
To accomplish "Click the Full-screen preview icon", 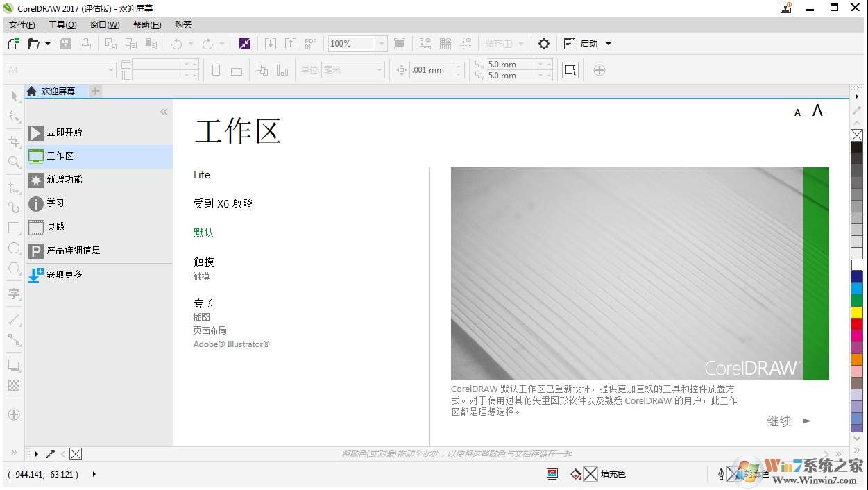I will click(x=400, y=44).
